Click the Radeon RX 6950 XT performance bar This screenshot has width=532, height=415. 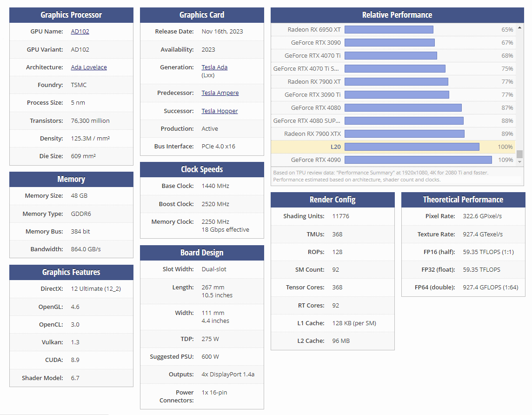click(x=389, y=29)
